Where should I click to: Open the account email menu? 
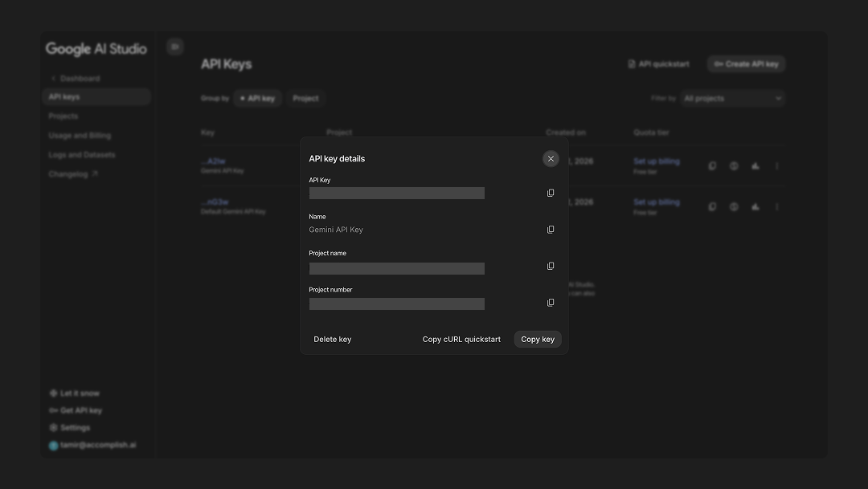tap(92, 445)
